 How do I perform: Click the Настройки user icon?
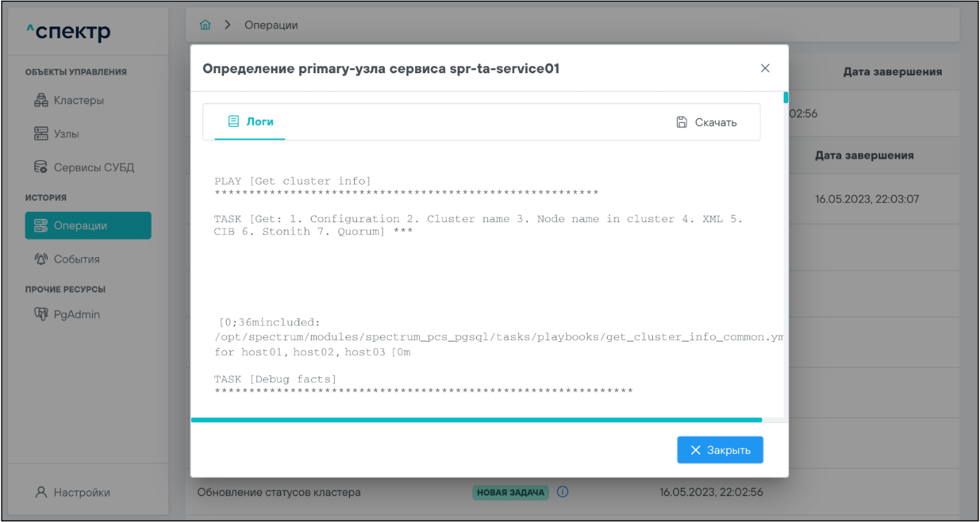point(41,492)
